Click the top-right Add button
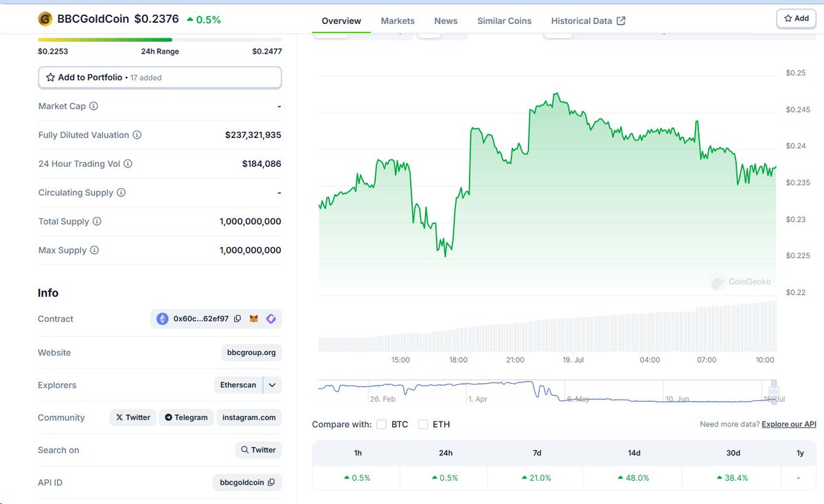The height and width of the screenshot is (504, 824). 797,19
